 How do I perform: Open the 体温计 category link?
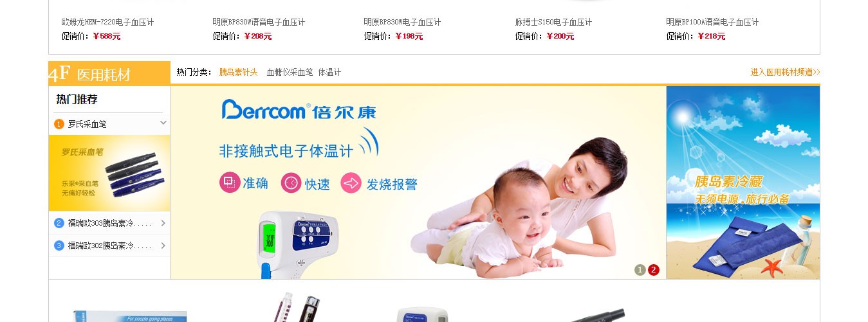[329, 73]
